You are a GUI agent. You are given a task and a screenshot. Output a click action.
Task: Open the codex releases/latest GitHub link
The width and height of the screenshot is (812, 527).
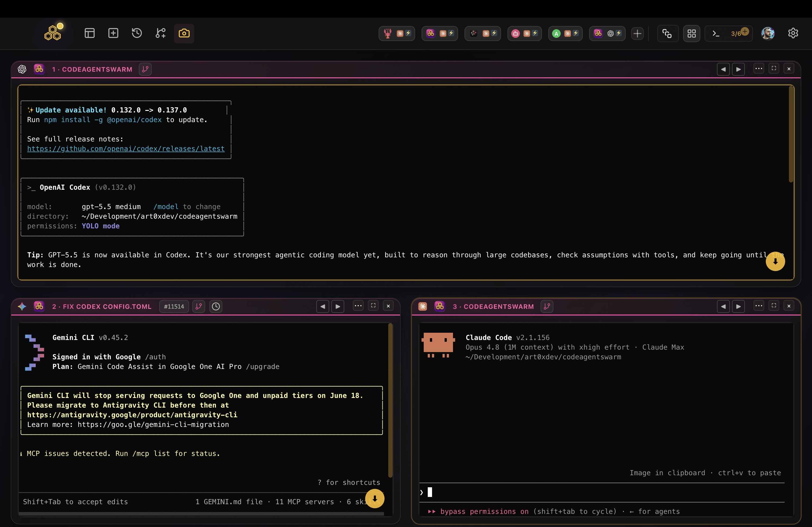point(126,149)
